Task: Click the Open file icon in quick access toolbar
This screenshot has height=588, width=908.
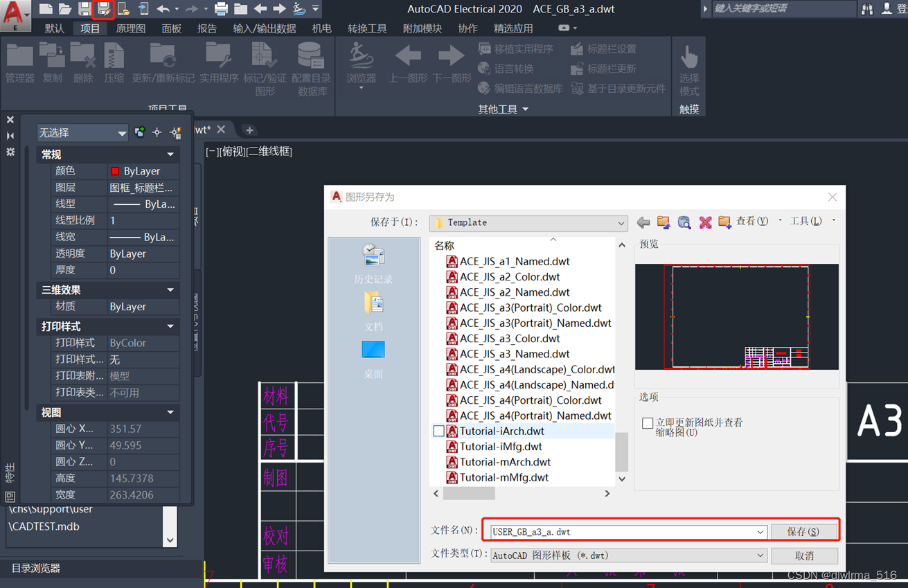Action: click(64, 9)
